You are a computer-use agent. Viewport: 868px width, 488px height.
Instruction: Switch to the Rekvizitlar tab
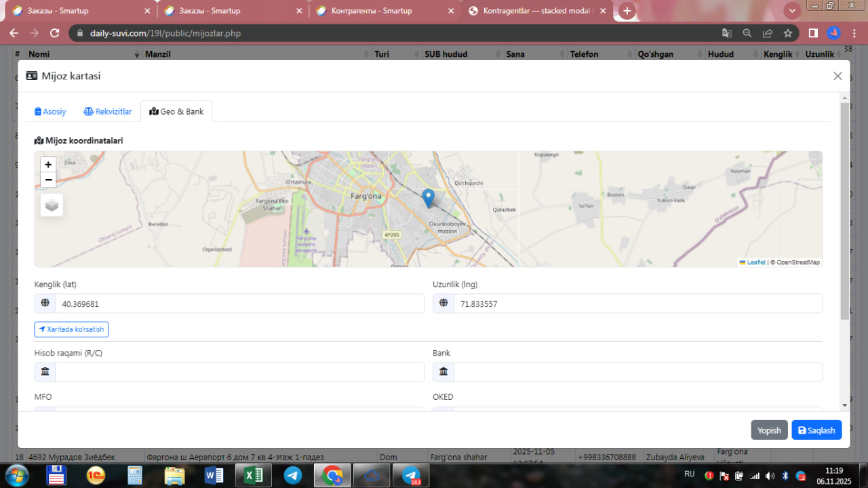click(108, 111)
